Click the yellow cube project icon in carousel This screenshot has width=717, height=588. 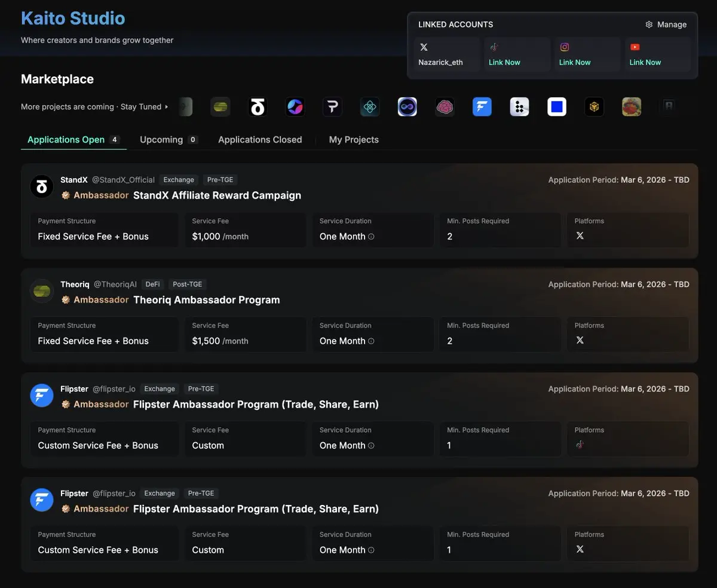point(594,107)
